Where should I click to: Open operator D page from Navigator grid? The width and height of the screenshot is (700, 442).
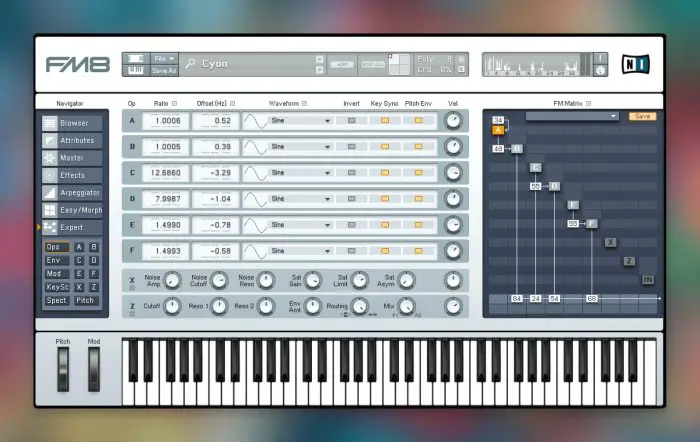(x=94, y=260)
